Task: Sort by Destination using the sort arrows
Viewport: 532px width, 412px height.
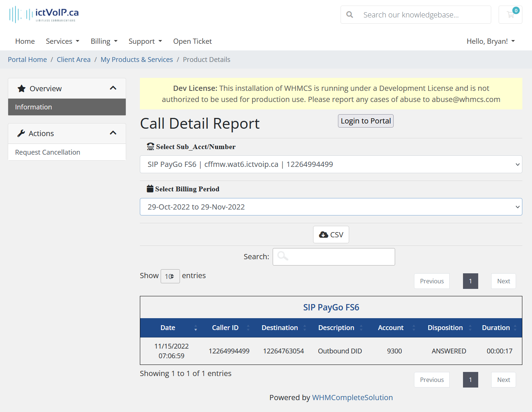Action: 305,328
